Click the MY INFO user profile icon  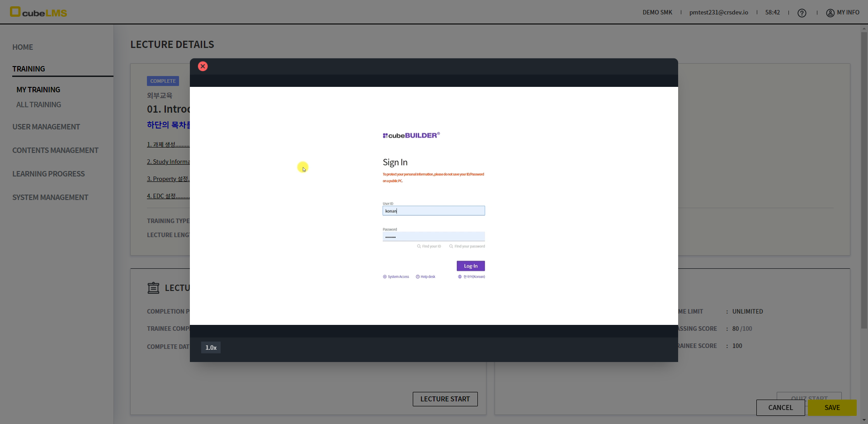(x=830, y=13)
